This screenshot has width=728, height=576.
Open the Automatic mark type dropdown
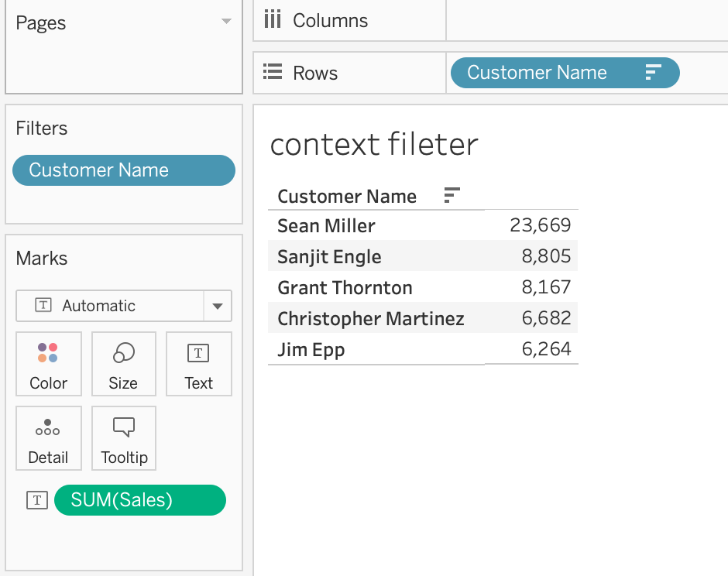tap(124, 306)
